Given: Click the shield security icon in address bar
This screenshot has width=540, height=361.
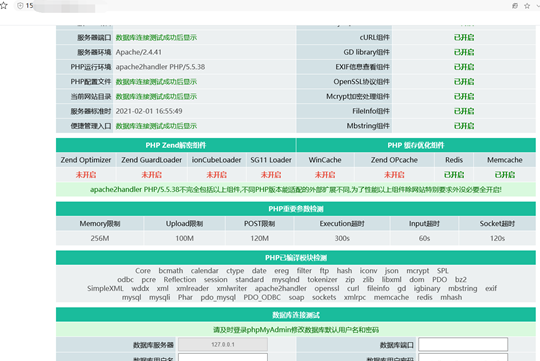Looking at the screenshot, I should pyautogui.click(x=20, y=6).
